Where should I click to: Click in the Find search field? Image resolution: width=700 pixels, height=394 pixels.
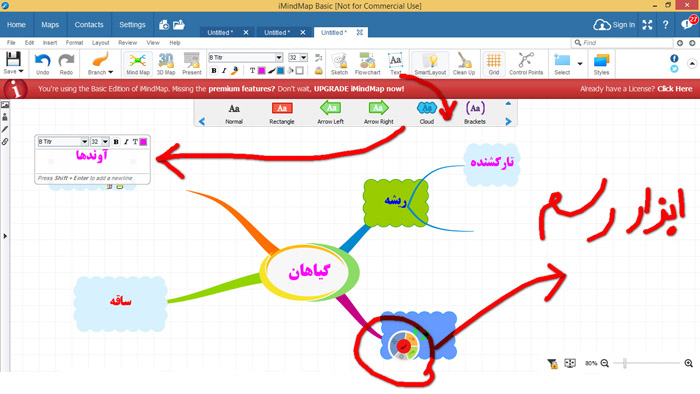click(622, 43)
